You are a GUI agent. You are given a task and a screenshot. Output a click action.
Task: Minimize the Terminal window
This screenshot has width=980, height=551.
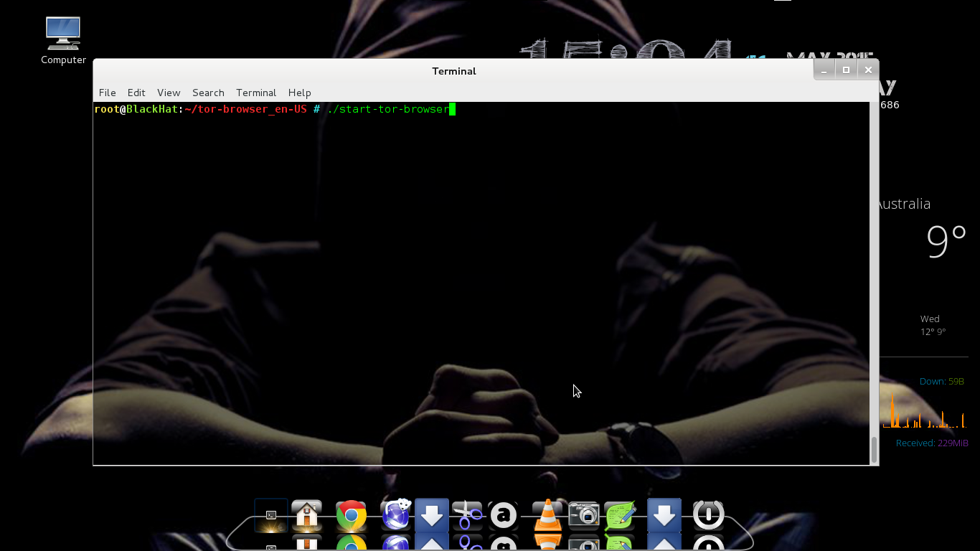[824, 70]
